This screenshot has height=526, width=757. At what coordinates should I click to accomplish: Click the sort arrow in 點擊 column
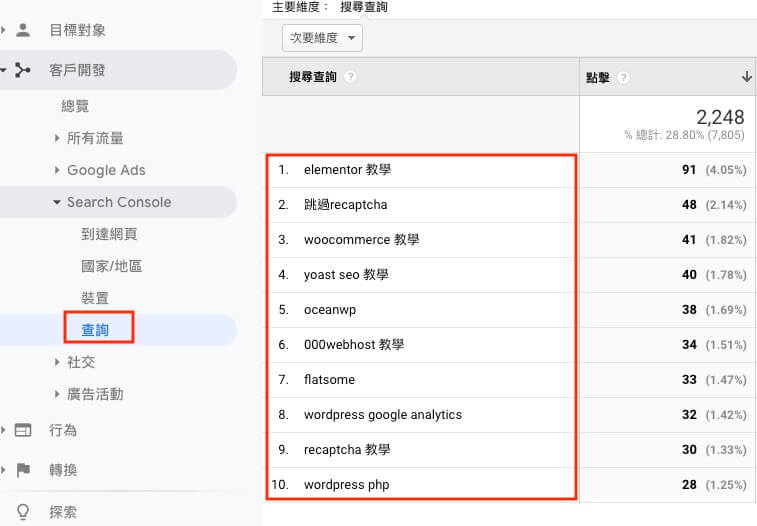coord(746,77)
